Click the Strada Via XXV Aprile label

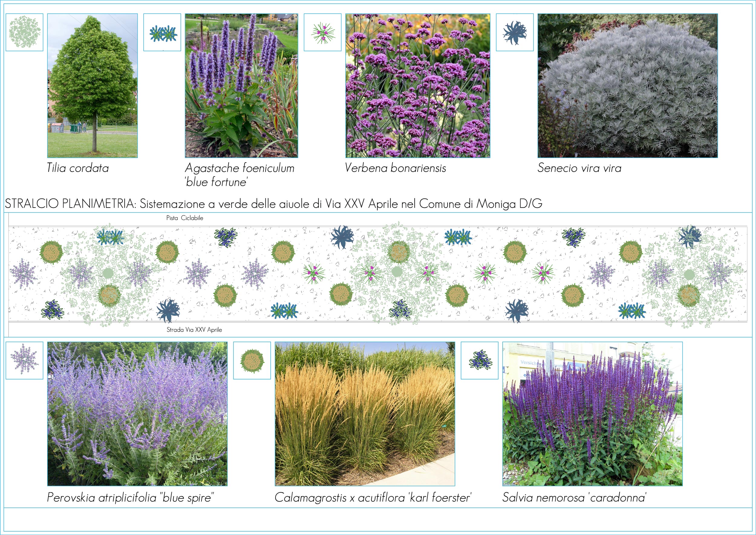(x=194, y=330)
